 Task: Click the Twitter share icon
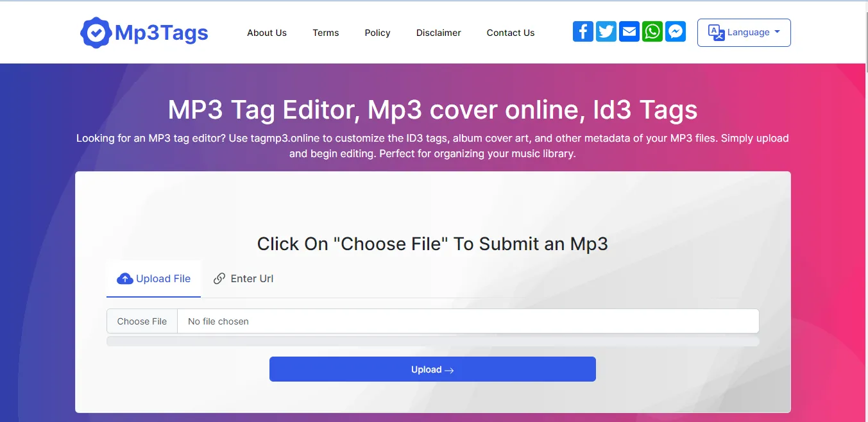click(606, 31)
